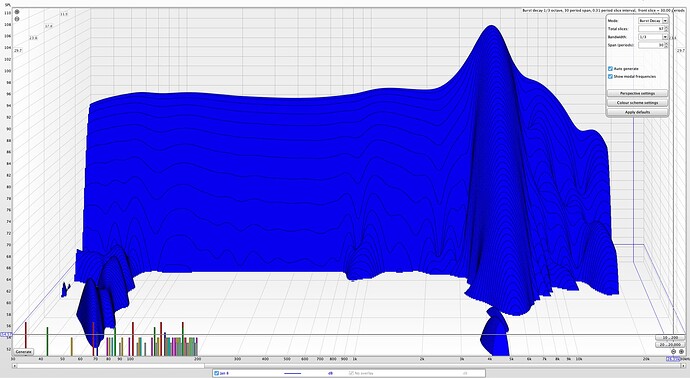Toggle the Auto generate checkbox
Screen dimensions: 690x378
click(x=610, y=69)
